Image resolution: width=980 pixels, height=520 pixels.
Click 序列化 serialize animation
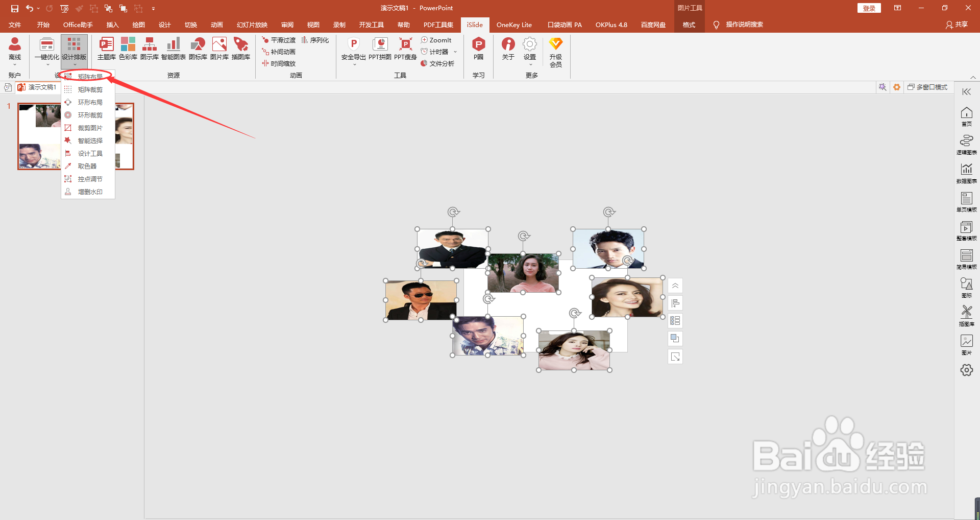pos(315,40)
